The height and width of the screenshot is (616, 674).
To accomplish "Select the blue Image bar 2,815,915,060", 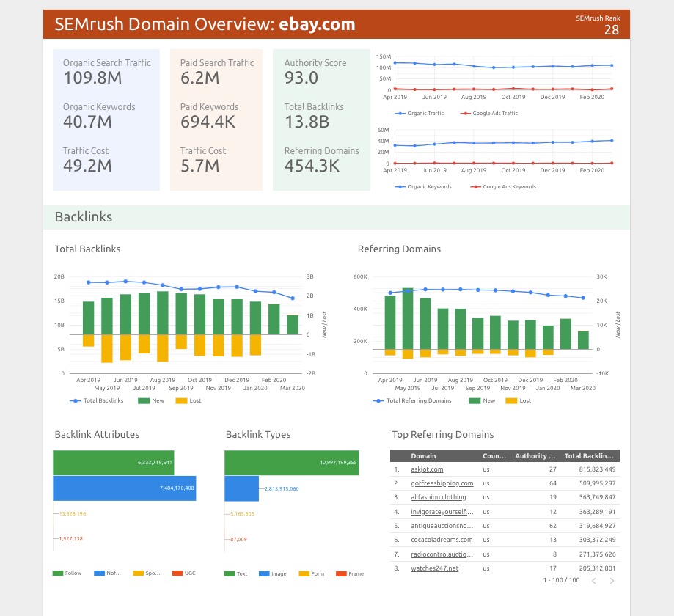I will (241, 488).
